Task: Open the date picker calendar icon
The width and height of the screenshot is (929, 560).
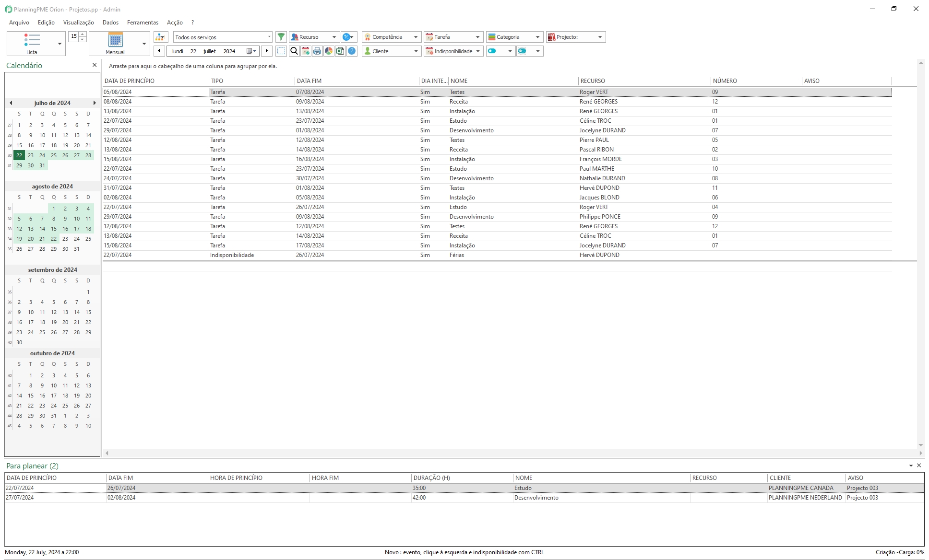Action: (x=251, y=51)
